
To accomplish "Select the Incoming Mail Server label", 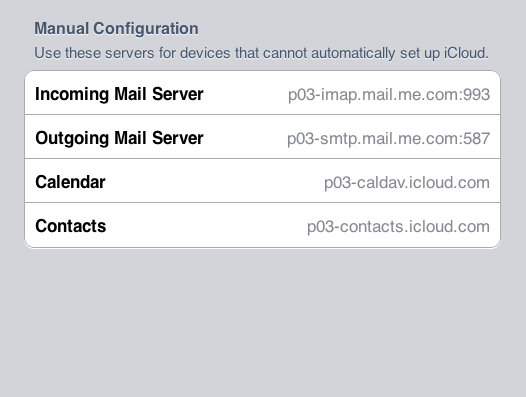I will [x=119, y=94].
